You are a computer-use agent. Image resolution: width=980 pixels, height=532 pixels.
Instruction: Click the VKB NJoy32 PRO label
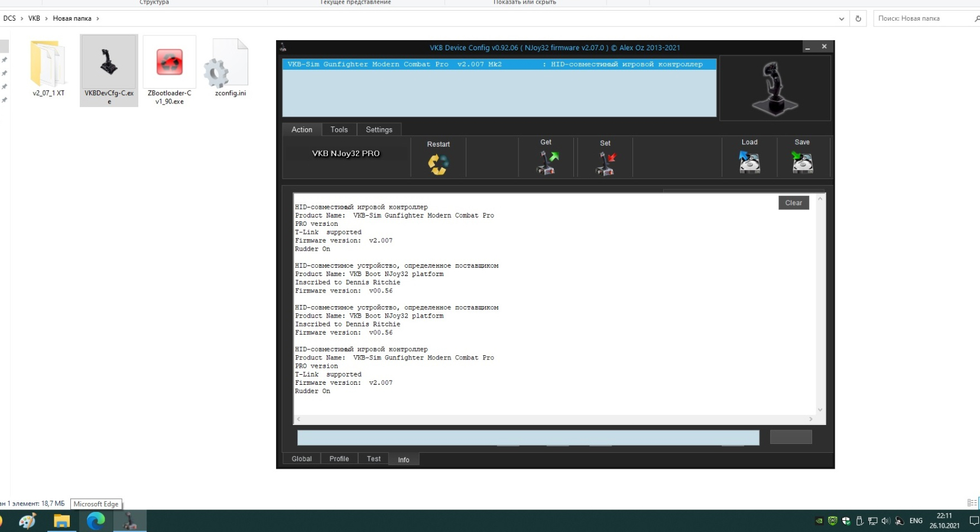[346, 154]
